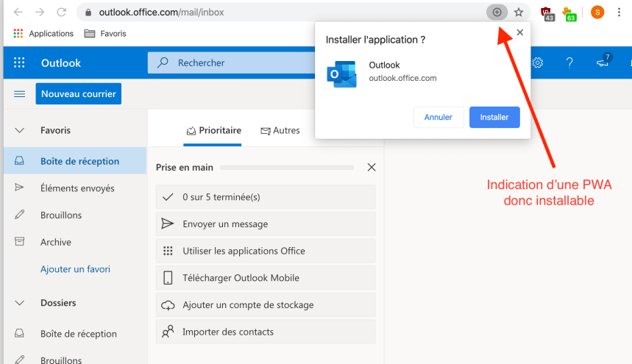
Task: Open the Chrome three-dot menu
Action: click(619, 13)
